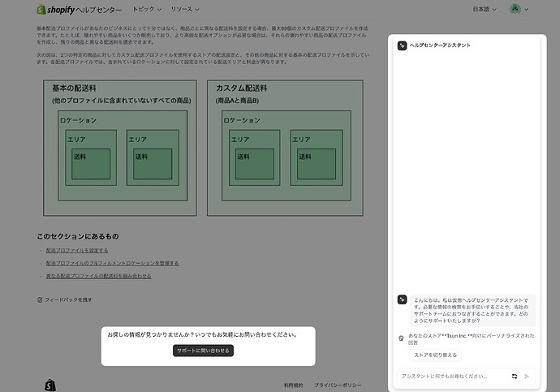Click the assistant avatar beside greeting message
Screen dimensions: 560x392
(x=402, y=299)
